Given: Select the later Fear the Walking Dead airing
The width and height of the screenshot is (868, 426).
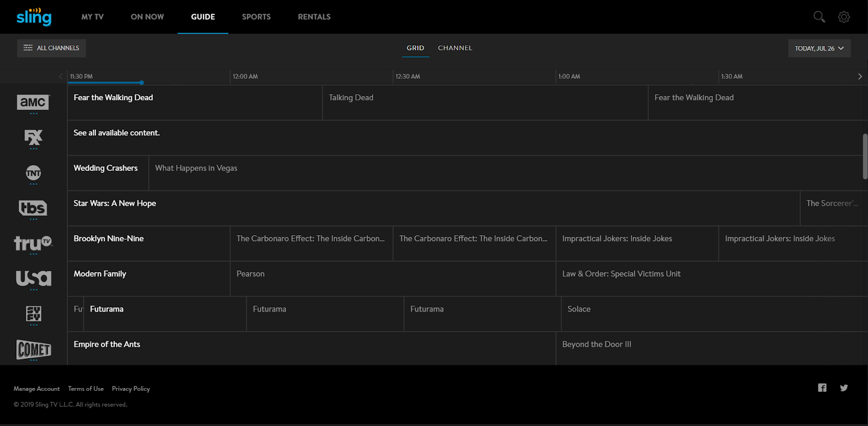Looking at the screenshot, I should (758, 102).
